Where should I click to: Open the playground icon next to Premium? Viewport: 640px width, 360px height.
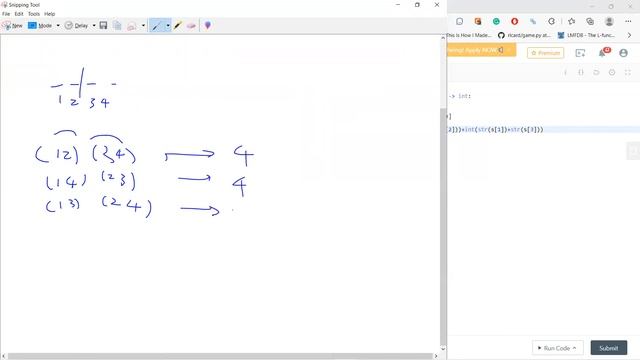tap(580, 53)
